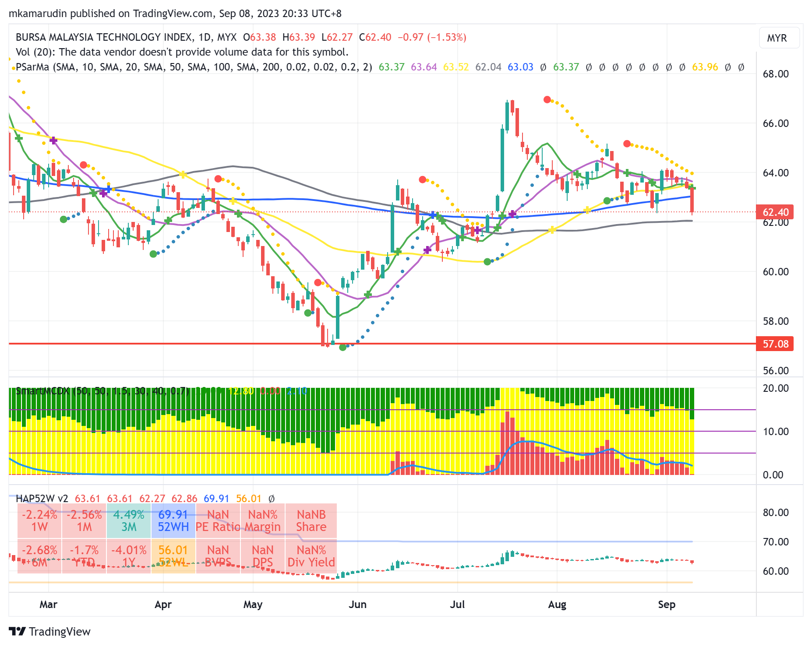Image resolution: width=812 pixels, height=647 pixels.
Task: Click the NaN BVPS cell
Action: coord(218,556)
